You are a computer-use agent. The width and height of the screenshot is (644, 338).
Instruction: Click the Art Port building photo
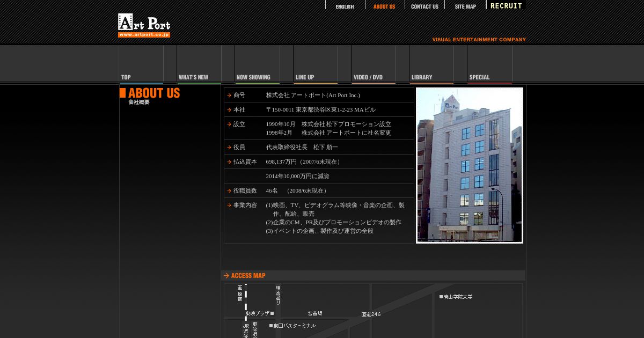click(470, 165)
